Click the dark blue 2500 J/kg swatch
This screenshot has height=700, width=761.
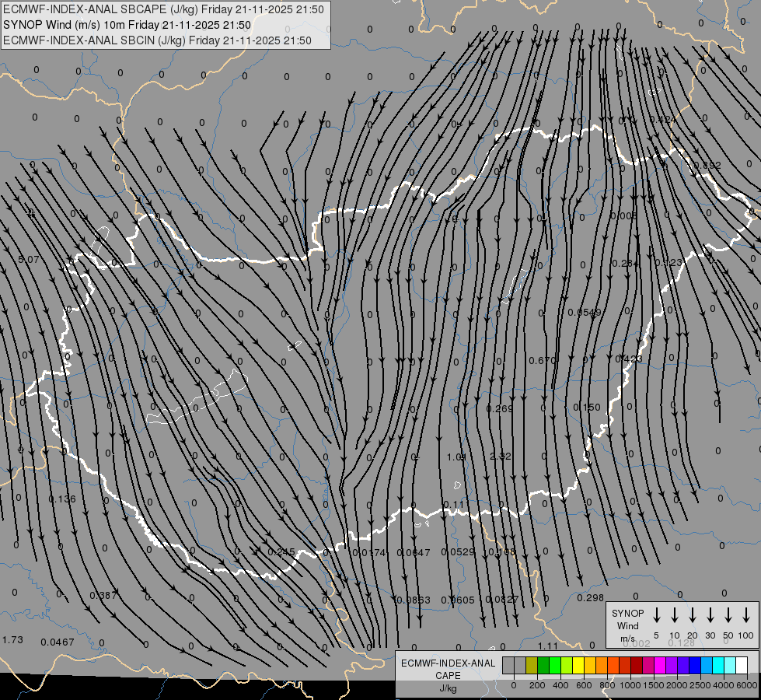click(x=695, y=665)
